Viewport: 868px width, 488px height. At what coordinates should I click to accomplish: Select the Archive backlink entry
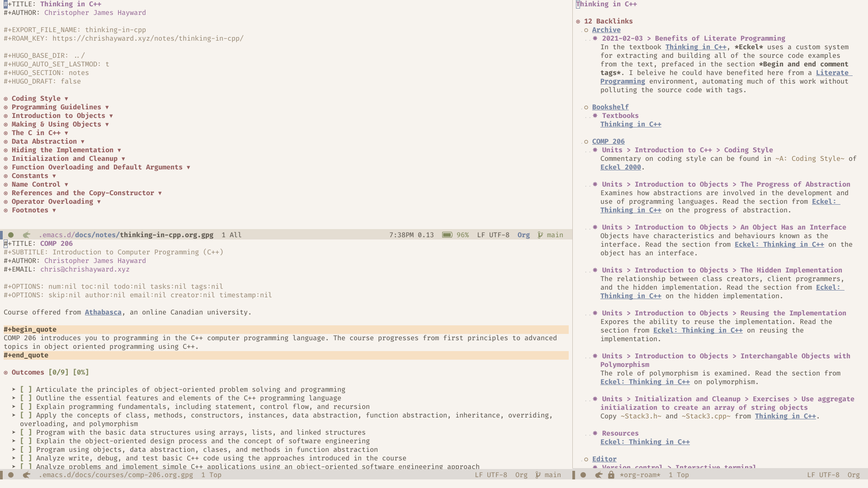point(606,30)
